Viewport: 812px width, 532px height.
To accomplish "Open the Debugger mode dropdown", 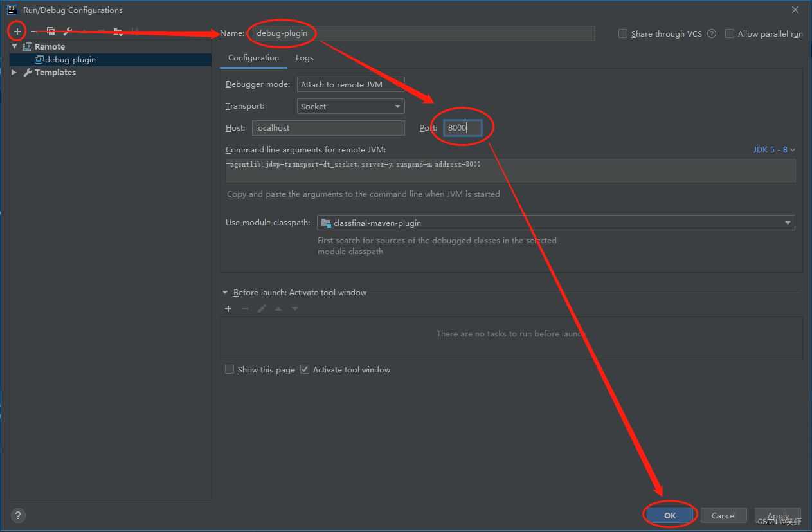I will pos(350,84).
